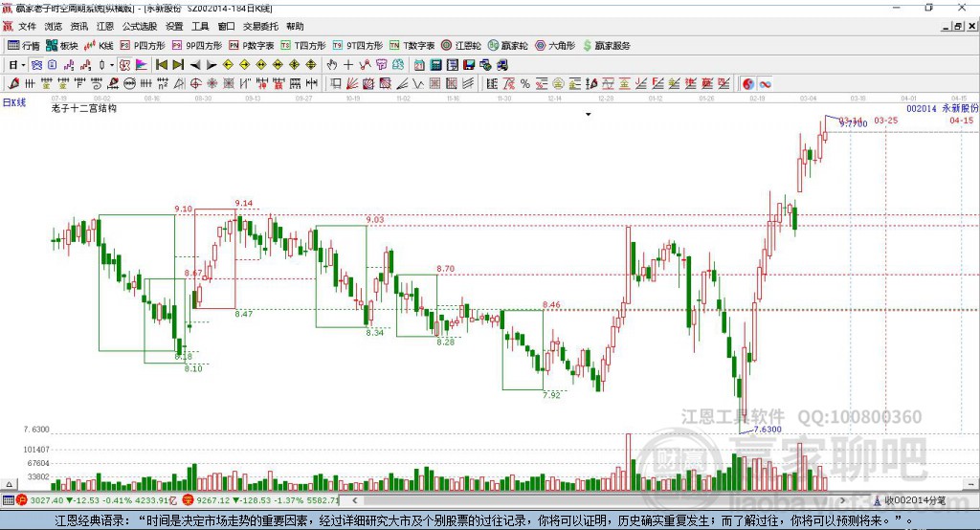Select the percent % retracement tool
The height and width of the screenshot is (530, 980).
525,83
